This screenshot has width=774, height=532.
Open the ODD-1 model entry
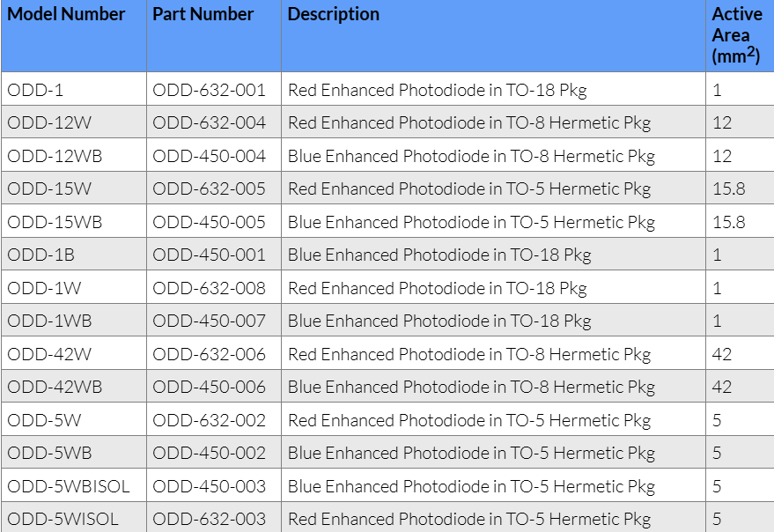35,90
